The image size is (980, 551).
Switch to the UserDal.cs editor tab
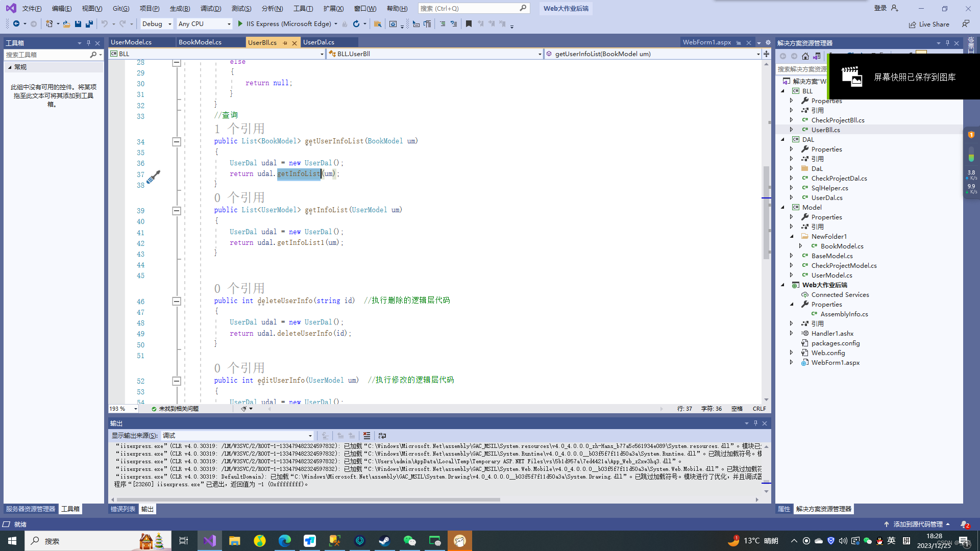[x=318, y=42]
